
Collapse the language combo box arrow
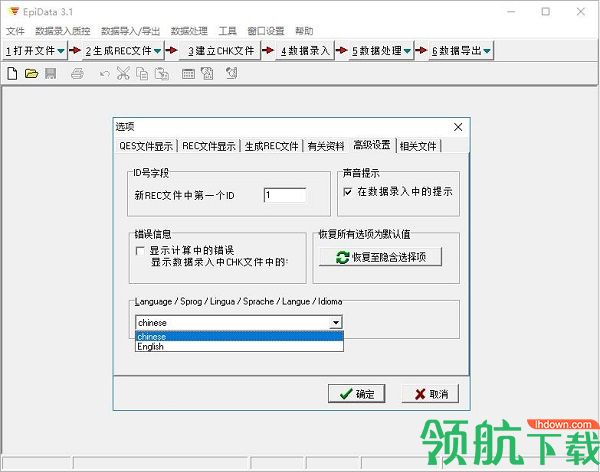point(336,323)
